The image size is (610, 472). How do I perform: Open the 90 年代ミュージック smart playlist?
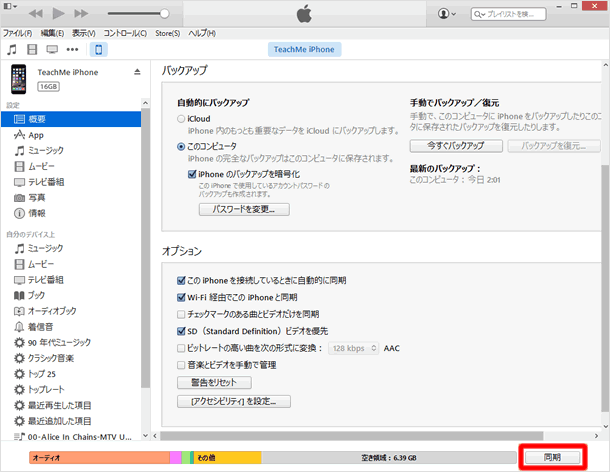click(x=71, y=342)
